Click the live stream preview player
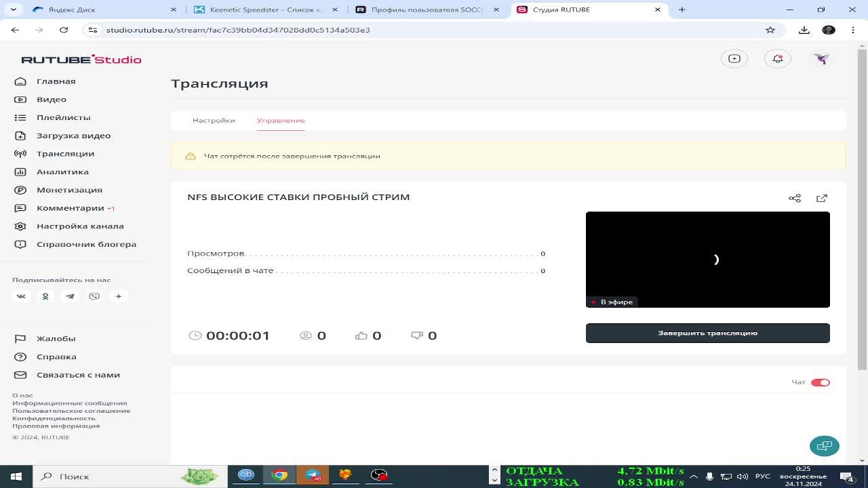Image resolution: width=868 pixels, height=488 pixels. point(707,260)
